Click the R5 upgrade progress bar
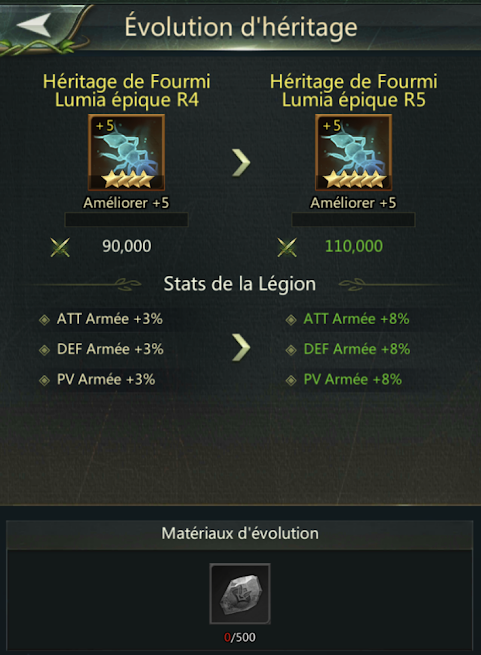This screenshot has height=655, width=481. pos(354,220)
